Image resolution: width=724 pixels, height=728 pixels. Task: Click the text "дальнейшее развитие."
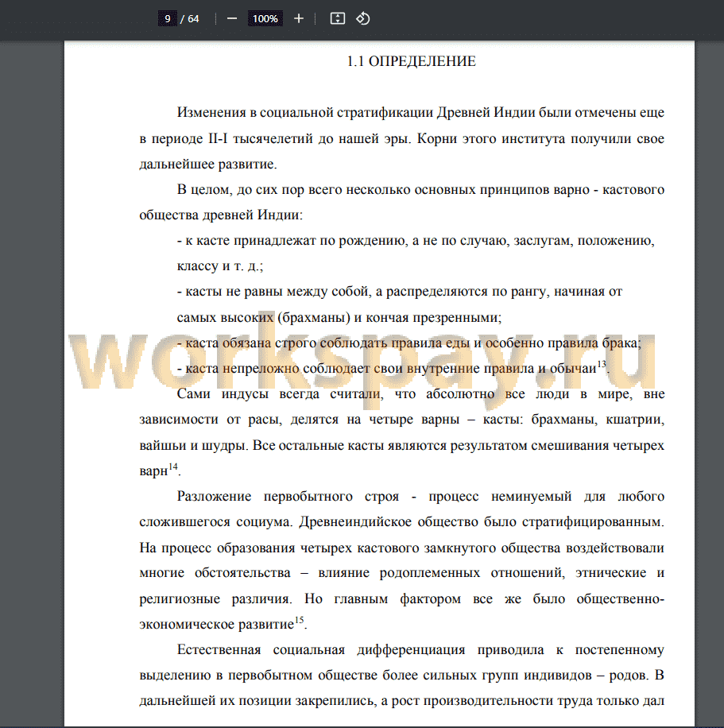(208, 164)
